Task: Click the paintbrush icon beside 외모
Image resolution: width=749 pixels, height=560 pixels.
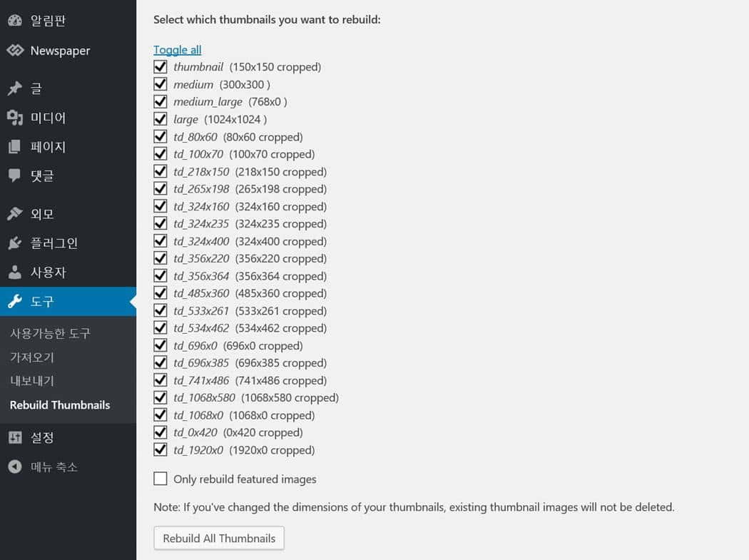Action: coord(15,214)
